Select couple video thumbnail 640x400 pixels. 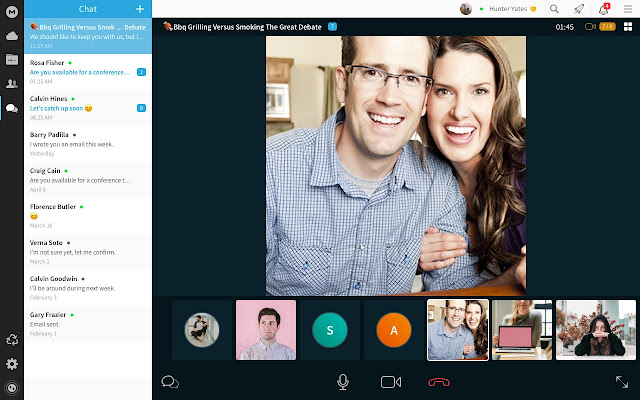(x=458, y=330)
